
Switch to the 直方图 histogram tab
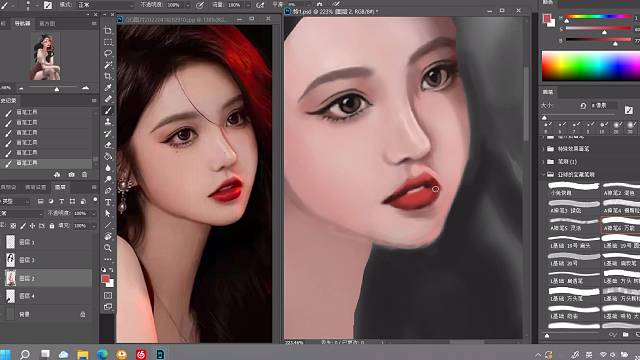tap(47, 24)
